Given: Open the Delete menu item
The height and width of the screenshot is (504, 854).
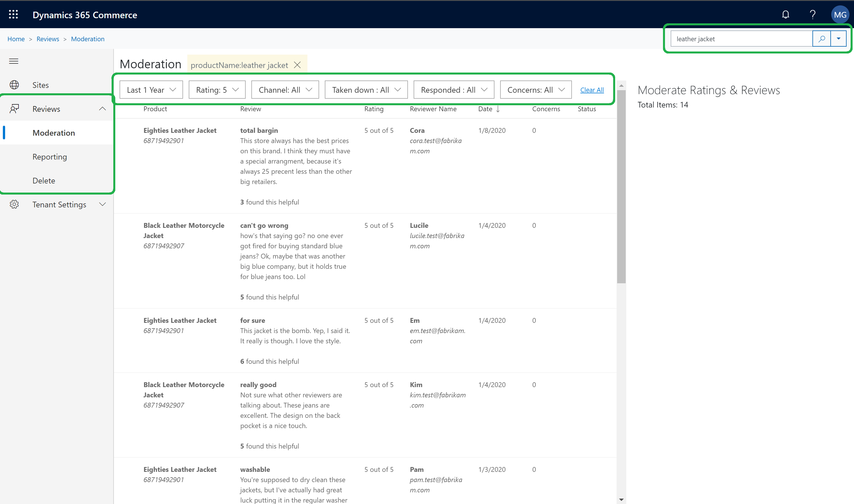Looking at the screenshot, I should pos(44,180).
